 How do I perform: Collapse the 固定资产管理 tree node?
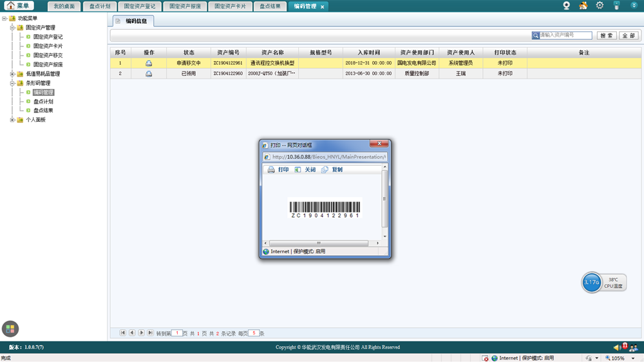click(x=12, y=28)
